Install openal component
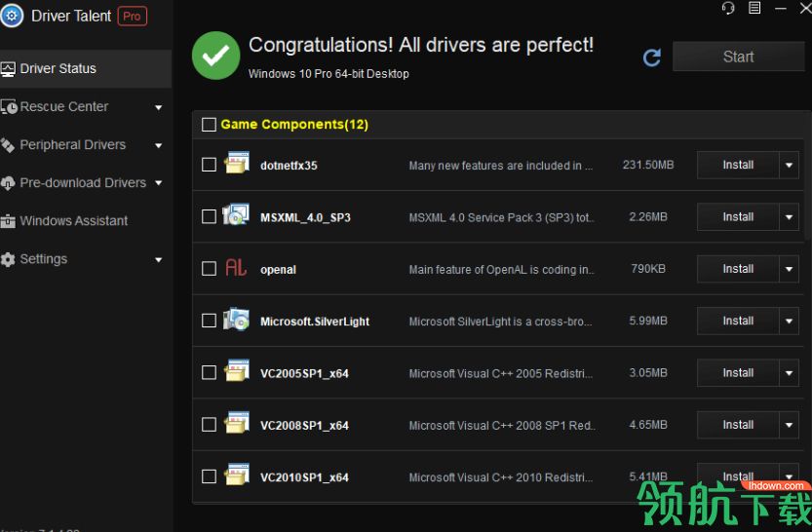The image size is (812, 532). [738, 269]
